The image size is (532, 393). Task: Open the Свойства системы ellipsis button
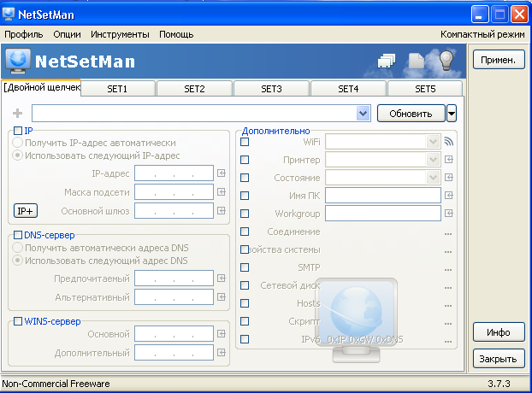click(x=448, y=252)
